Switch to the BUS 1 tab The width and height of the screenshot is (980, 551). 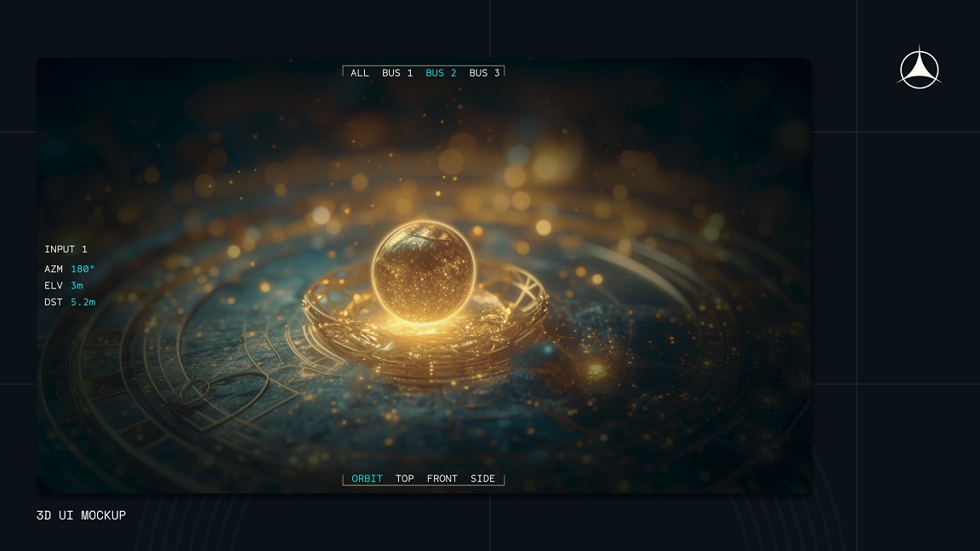click(x=397, y=73)
